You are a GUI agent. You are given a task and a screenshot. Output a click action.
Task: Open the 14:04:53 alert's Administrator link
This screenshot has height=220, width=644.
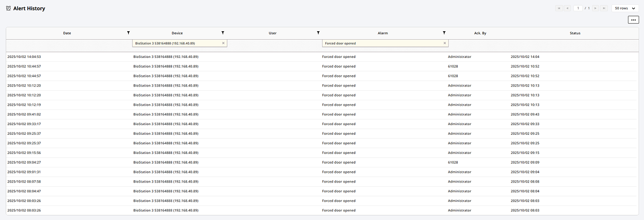(x=459, y=56)
